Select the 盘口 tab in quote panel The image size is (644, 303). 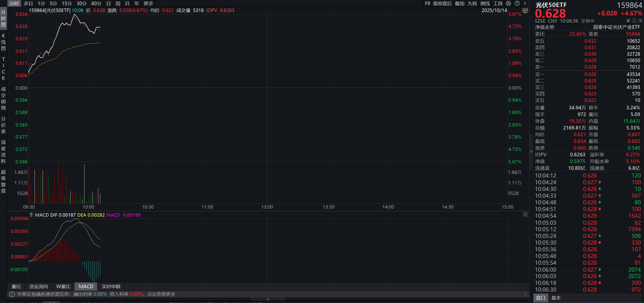tap(540, 298)
